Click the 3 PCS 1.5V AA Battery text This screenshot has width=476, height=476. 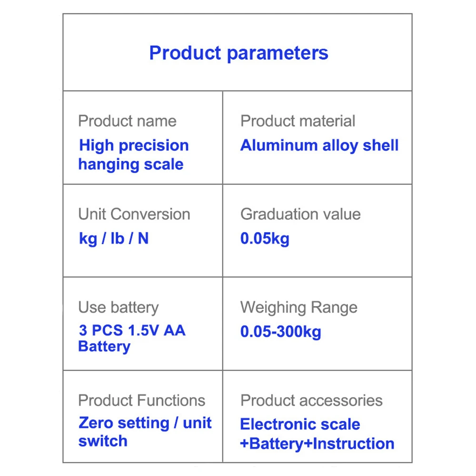tap(131, 338)
